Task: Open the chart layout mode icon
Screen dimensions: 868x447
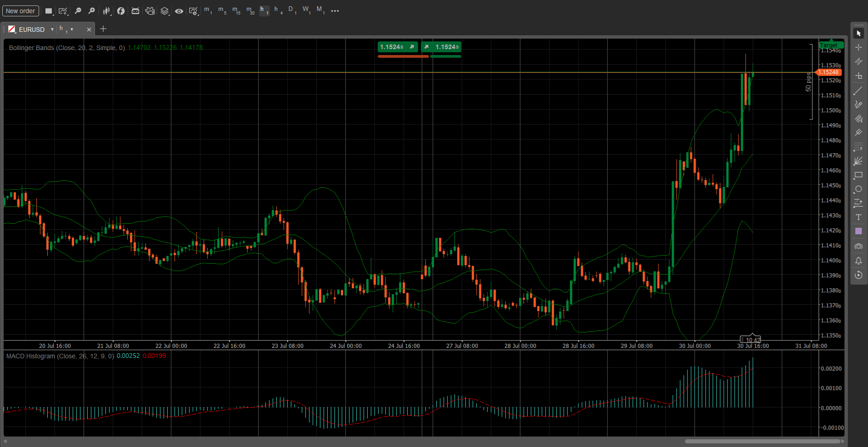Action: click(49, 11)
